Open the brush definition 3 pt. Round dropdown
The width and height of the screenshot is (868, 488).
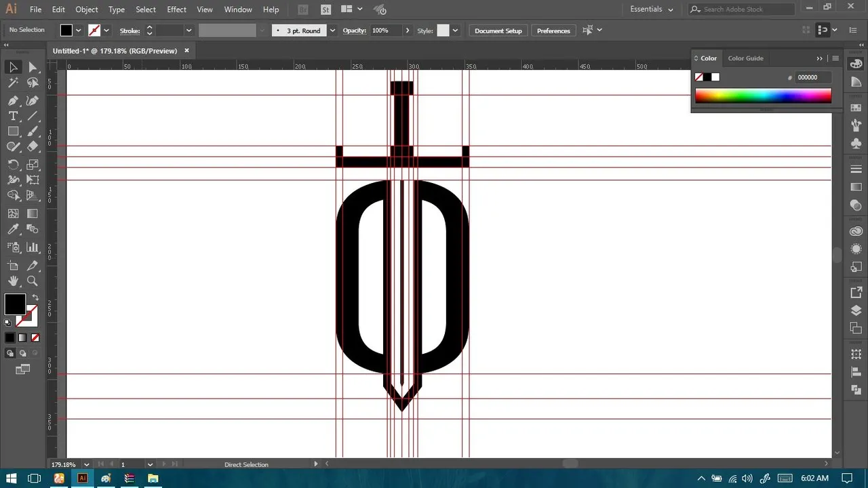(332, 30)
